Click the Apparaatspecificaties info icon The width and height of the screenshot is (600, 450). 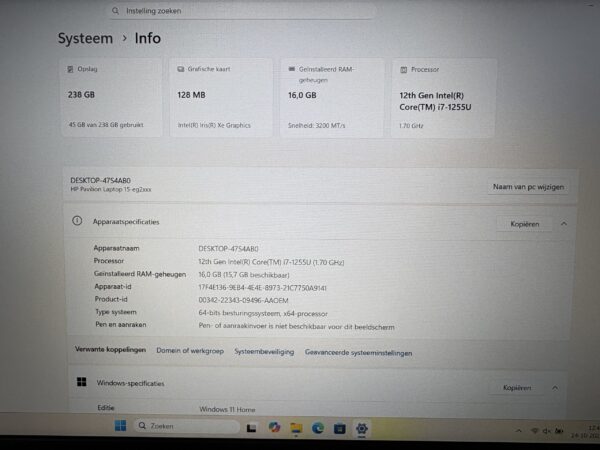pyautogui.click(x=77, y=221)
